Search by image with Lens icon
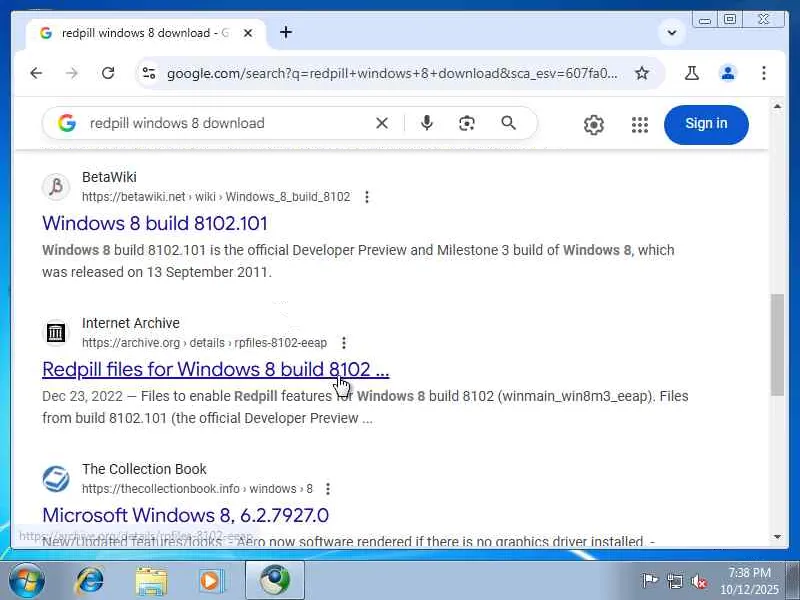The height and width of the screenshot is (600, 800). click(x=467, y=123)
